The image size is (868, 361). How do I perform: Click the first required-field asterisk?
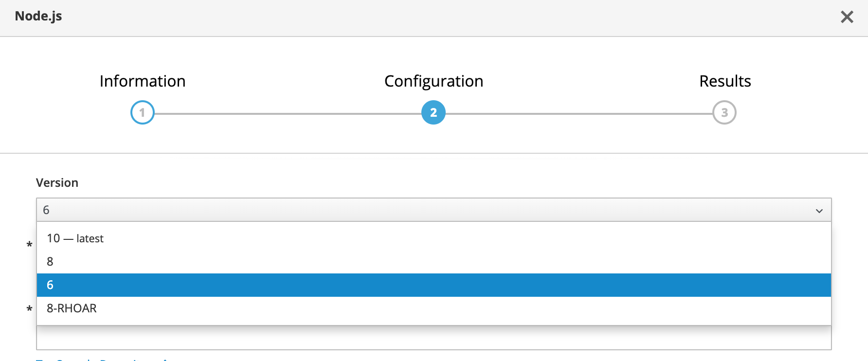(x=29, y=245)
